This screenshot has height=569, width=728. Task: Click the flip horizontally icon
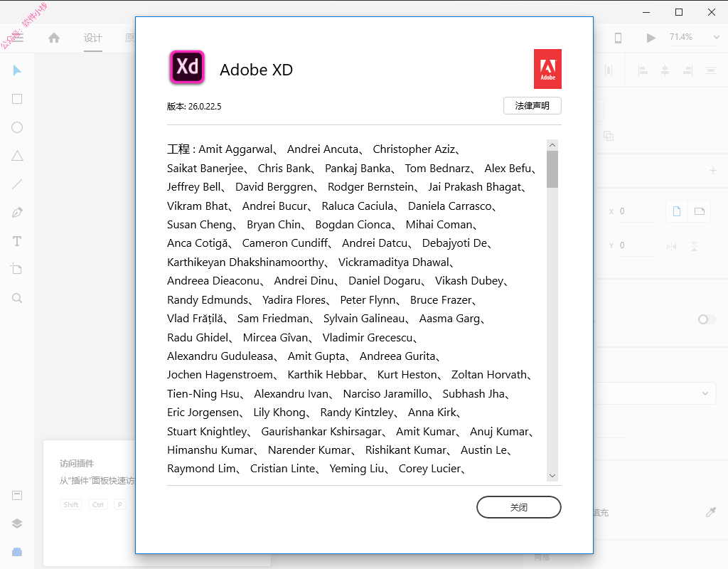click(671, 246)
